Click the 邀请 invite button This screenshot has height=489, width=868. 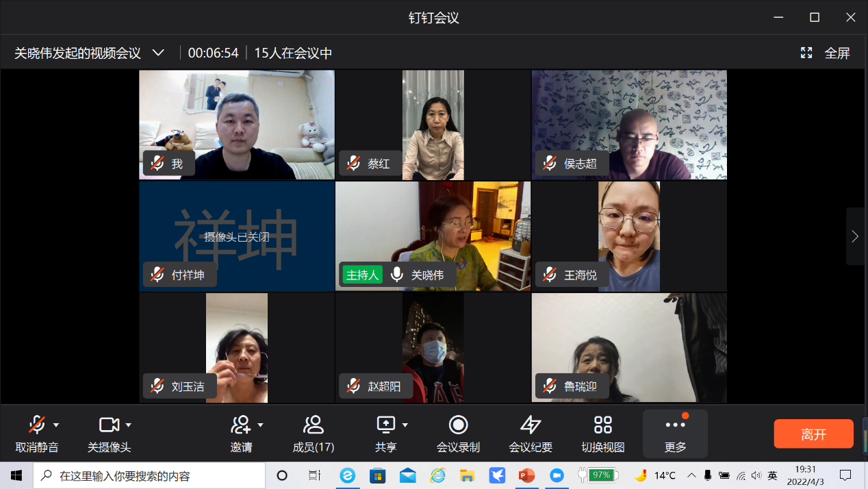(x=241, y=434)
